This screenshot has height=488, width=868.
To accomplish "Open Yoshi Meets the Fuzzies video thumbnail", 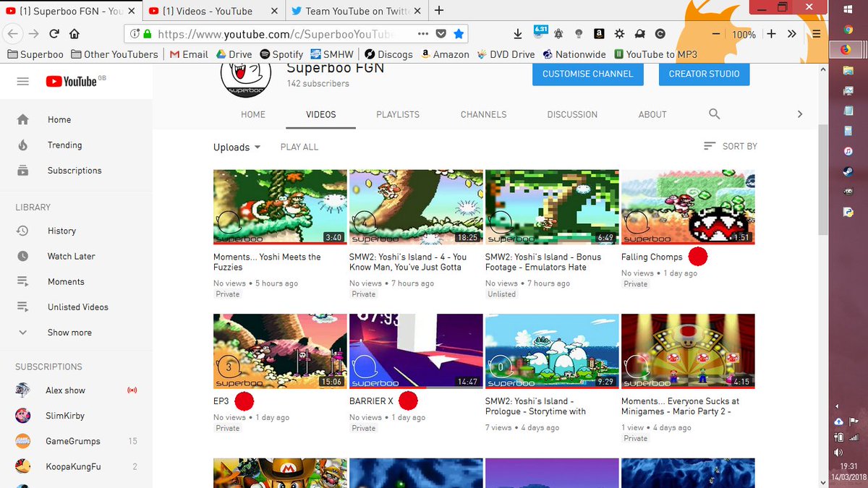I will [x=280, y=207].
